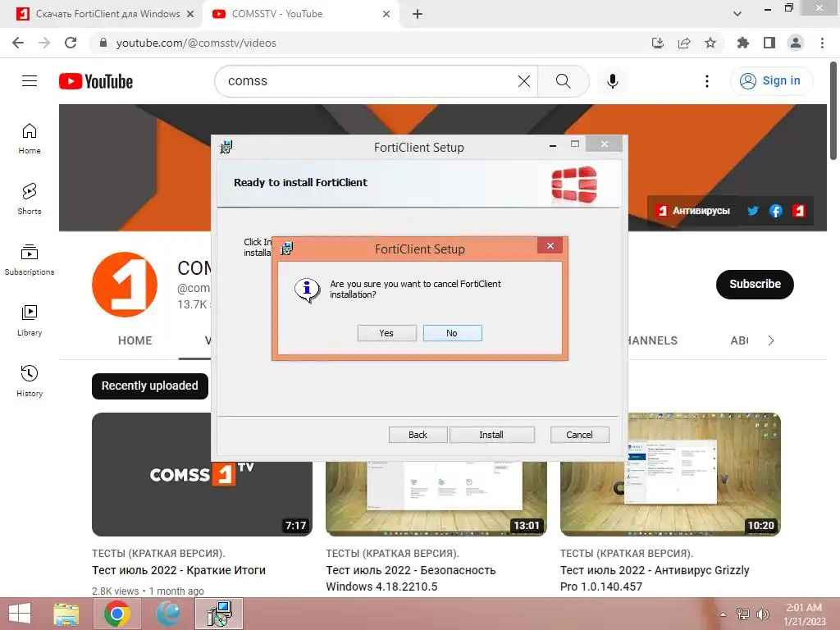This screenshot has width=840, height=630.
Task: Start voice search with microphone icon
Action: [612, 81]
